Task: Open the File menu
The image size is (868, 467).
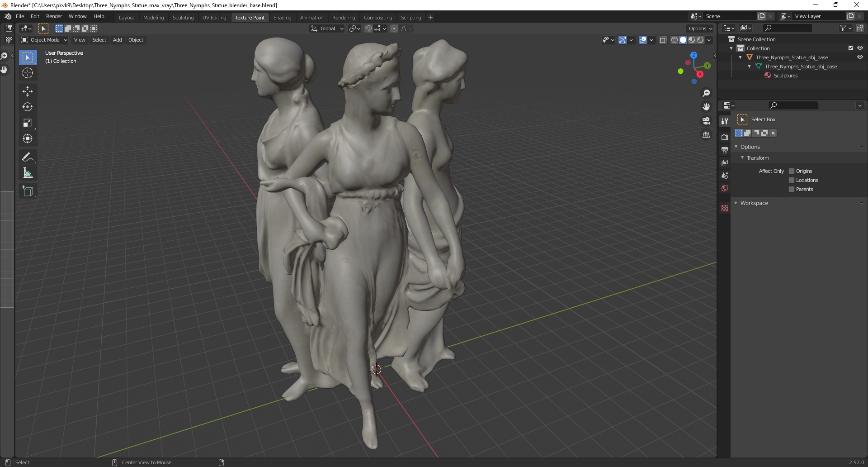Action: (20, 16)
